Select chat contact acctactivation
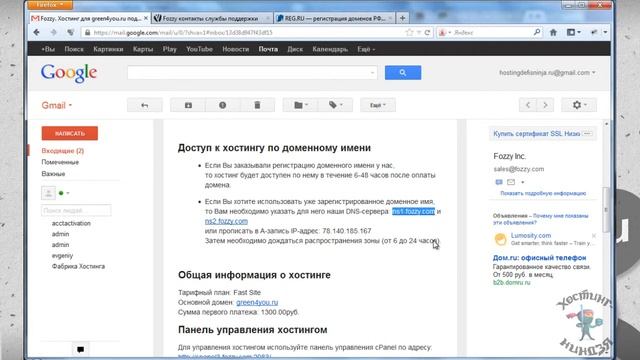 [x=71, y=223]
